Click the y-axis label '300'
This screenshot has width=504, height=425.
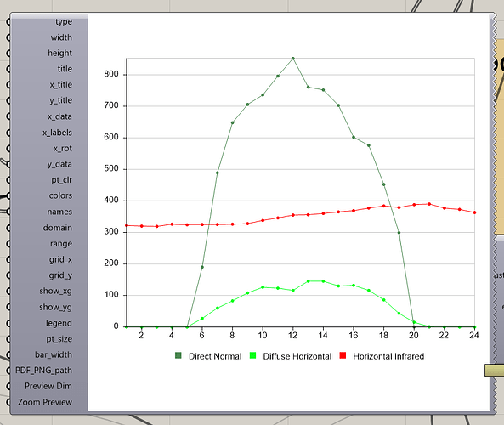111,232
